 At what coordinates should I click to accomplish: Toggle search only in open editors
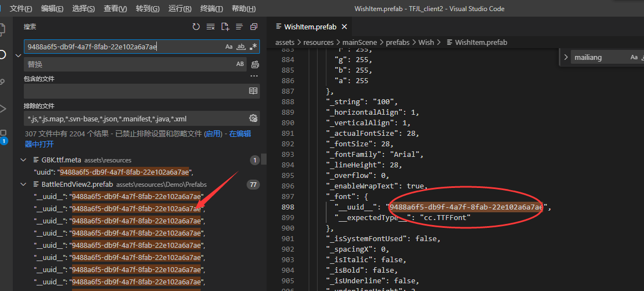[253, 91]
